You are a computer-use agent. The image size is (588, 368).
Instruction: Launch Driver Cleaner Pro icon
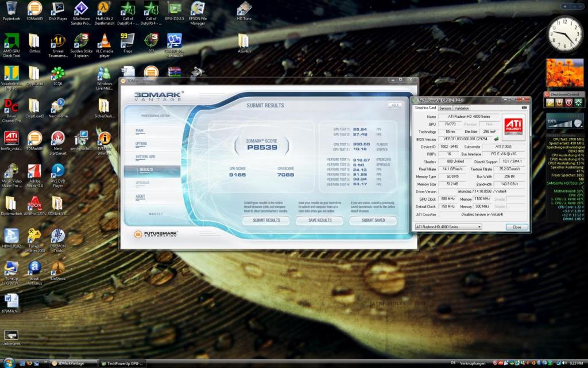pyautogui.click(x=11, y=110)
